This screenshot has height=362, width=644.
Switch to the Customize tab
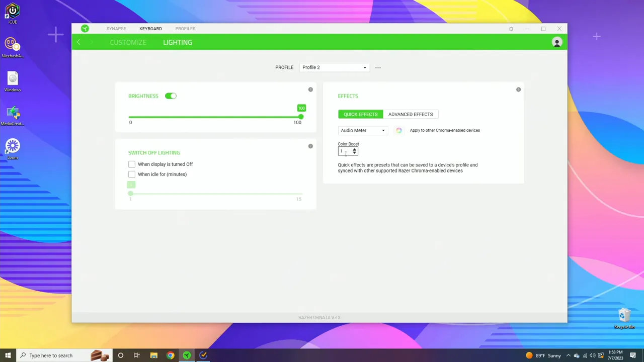[128, 42]
